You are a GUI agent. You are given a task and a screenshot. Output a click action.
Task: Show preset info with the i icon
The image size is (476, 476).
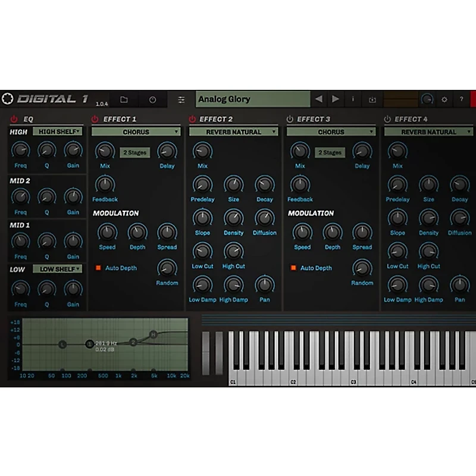(x=353, y=99)
